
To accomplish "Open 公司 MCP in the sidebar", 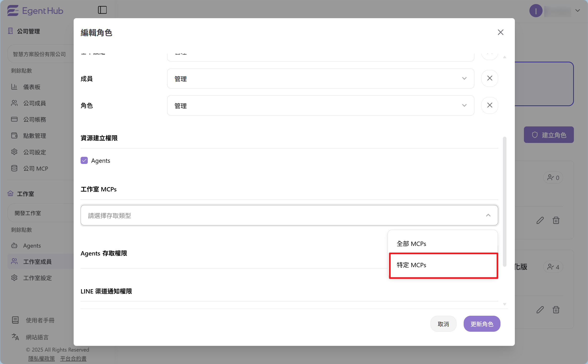I will pos(35,168).
